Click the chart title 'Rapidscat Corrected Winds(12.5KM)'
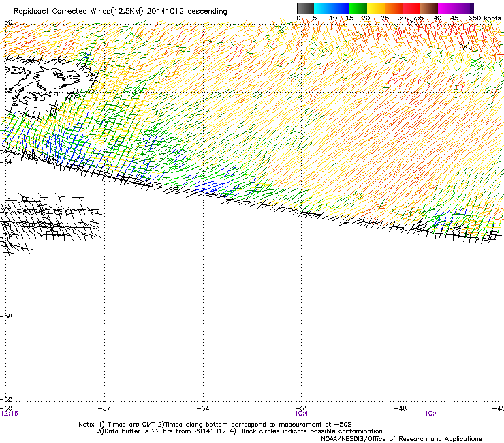504x443 pixels. tap(78, 12)
